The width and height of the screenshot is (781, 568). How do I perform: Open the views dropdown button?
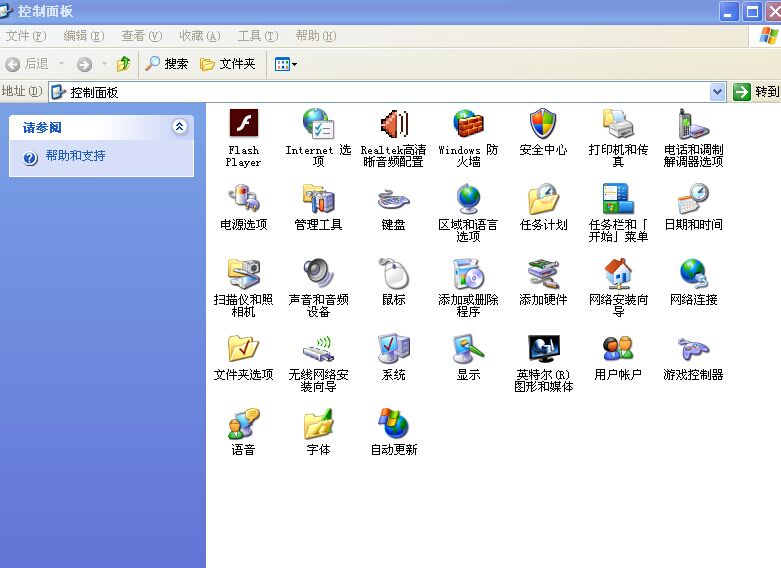coord(286,64)
